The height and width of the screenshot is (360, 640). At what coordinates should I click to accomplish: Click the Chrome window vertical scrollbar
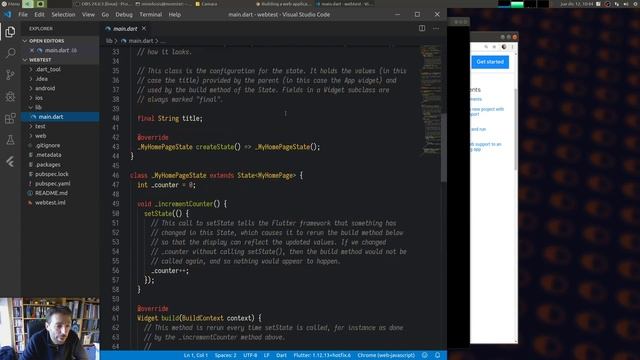click(516, 129)
